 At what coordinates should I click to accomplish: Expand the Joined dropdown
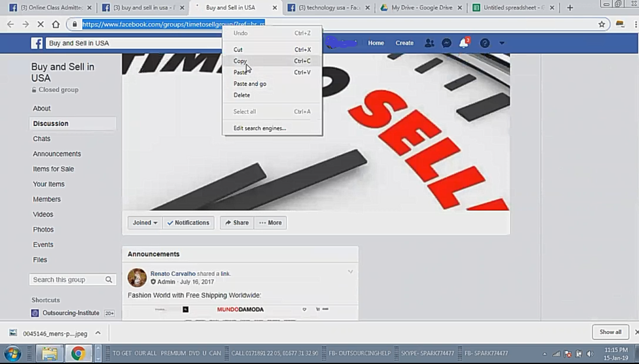[145, 223]
